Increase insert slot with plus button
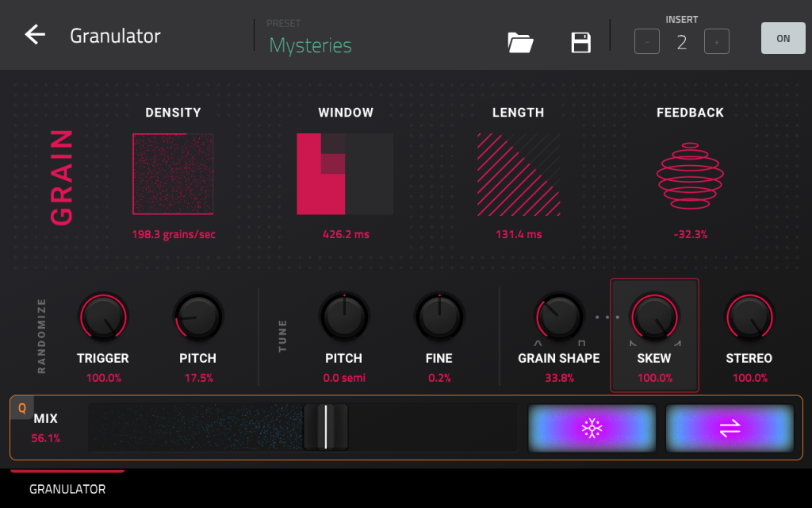812x508 pixels. pyautogui.click(x=716, y=42)
